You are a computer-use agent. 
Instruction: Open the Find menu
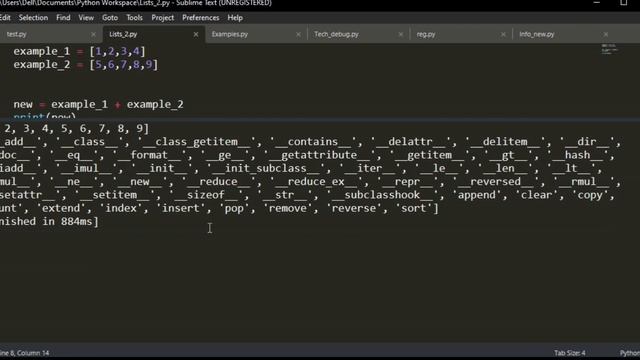63,18
